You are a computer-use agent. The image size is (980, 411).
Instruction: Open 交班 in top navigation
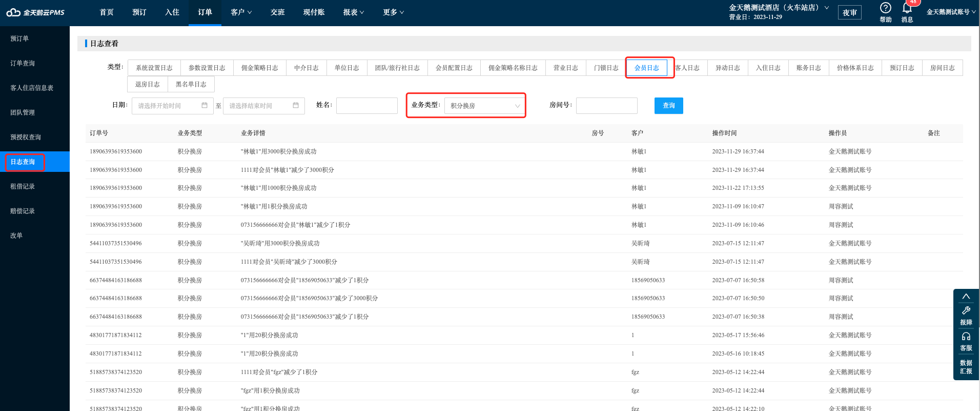278,12
